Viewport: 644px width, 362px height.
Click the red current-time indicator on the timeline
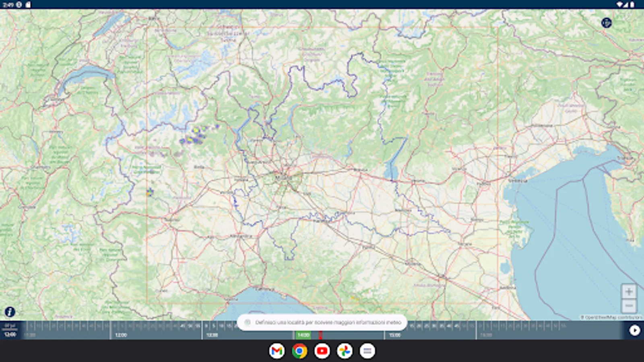[x=320, y=335]
